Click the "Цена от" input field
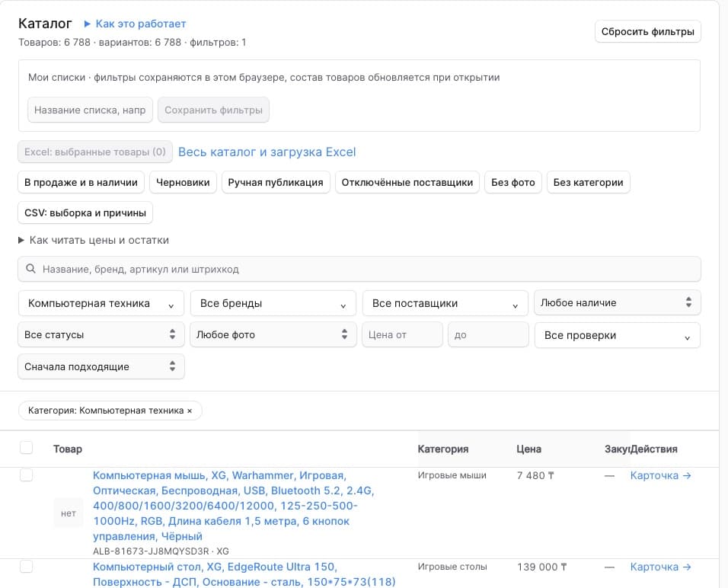The width and height of the screenshot is (728, 588). pyautogui.click(x=402, y=335)
